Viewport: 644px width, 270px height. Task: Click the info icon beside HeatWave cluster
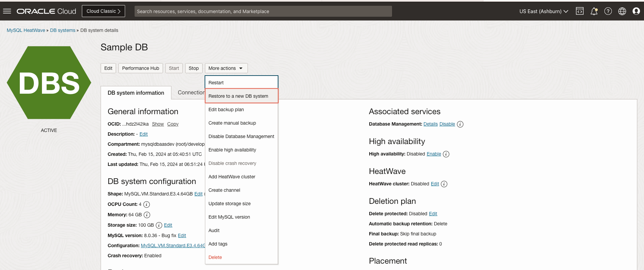coord(444,184)
